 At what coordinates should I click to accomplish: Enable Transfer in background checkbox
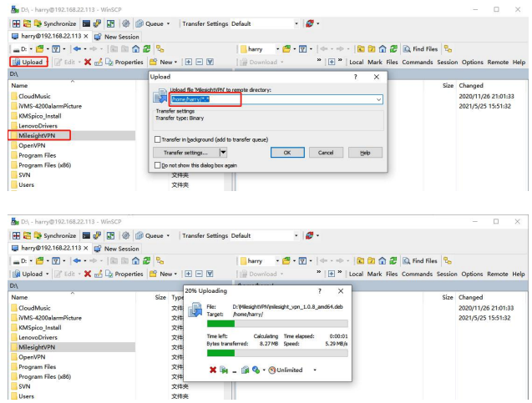tap(157, 139)
